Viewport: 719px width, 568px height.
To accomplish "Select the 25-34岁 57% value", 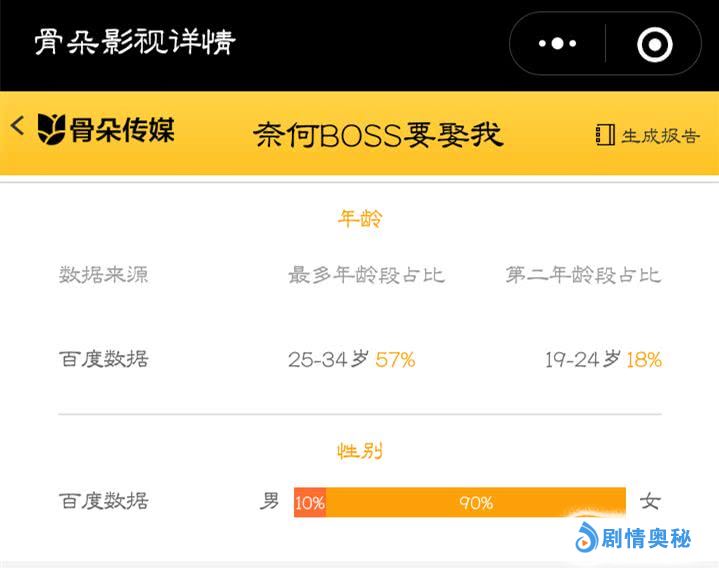I will 351,360.
